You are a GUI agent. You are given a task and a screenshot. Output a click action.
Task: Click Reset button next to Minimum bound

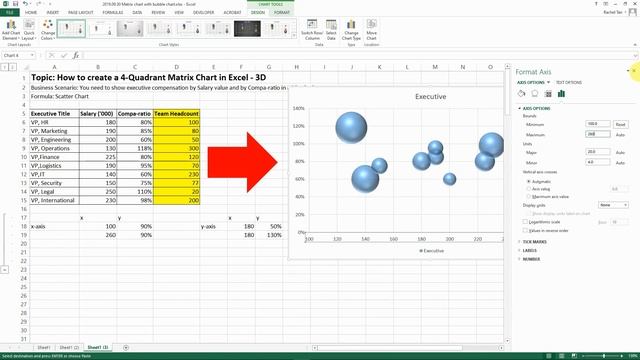coord(620,124)
